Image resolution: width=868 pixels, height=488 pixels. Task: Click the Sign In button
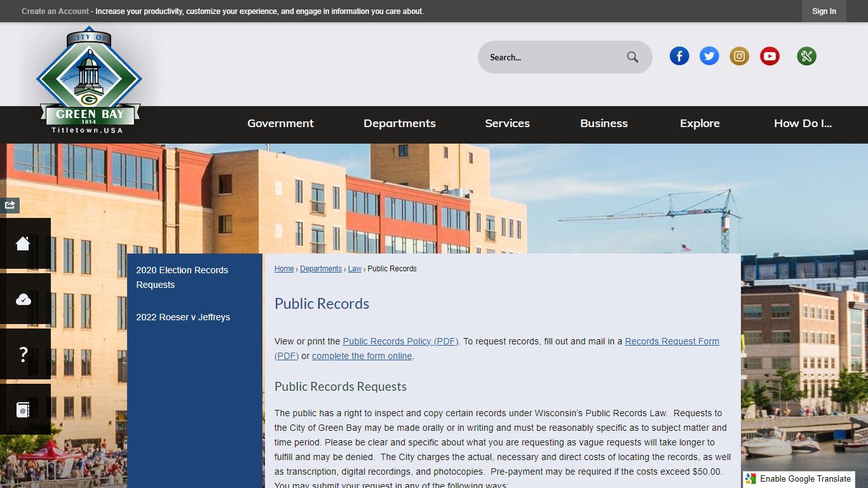824,11
